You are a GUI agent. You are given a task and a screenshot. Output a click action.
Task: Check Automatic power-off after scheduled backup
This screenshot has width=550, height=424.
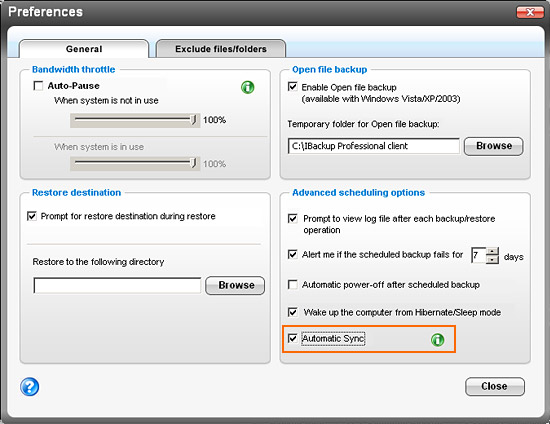[x=293, y=284]
